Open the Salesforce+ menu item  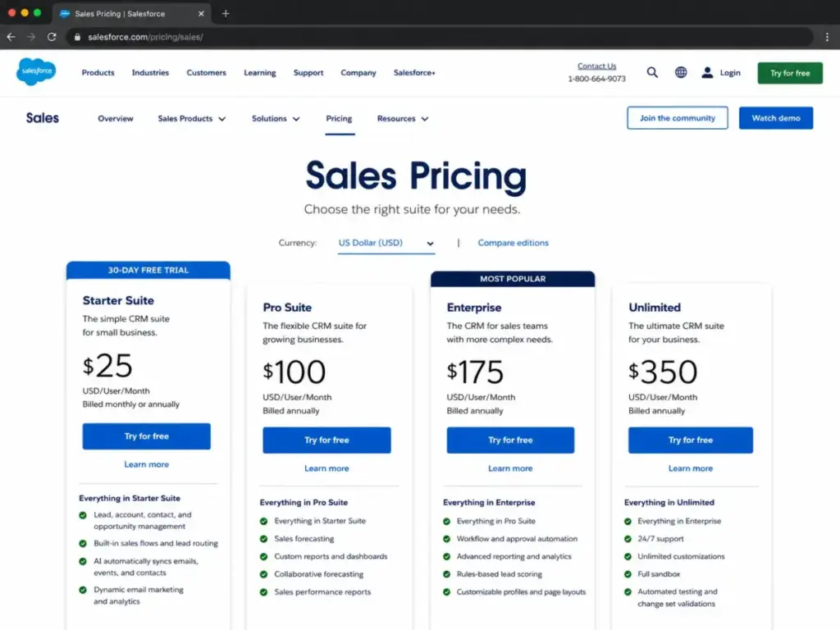pos(414,72)
